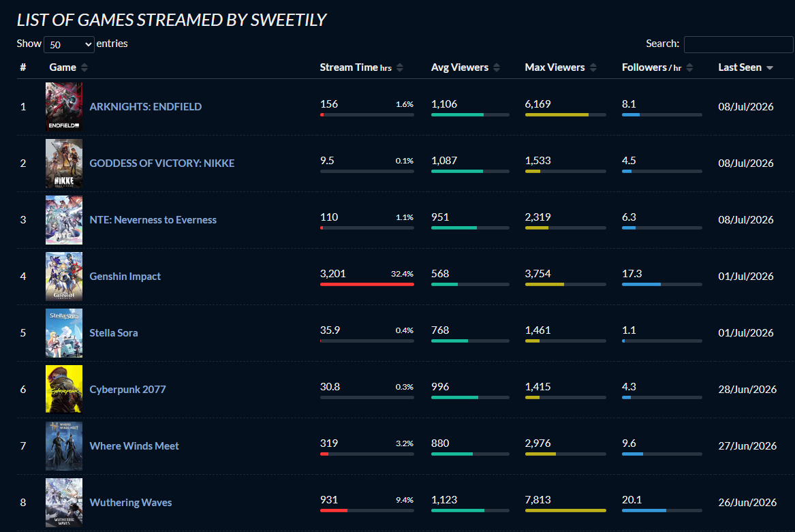Click the Last Seen column header
The height and width of the screenshot is (532, 795).
point(740,67)
